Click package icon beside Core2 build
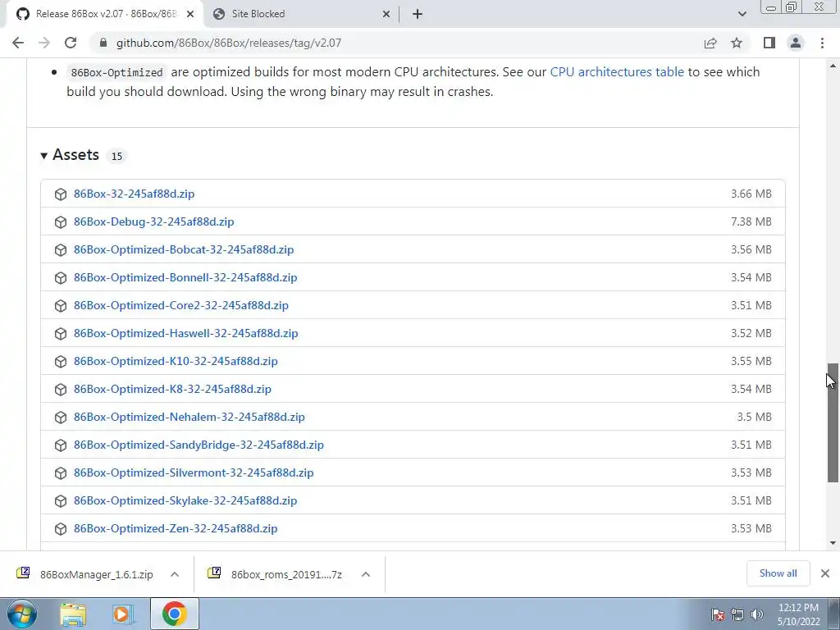 point(61,305)
